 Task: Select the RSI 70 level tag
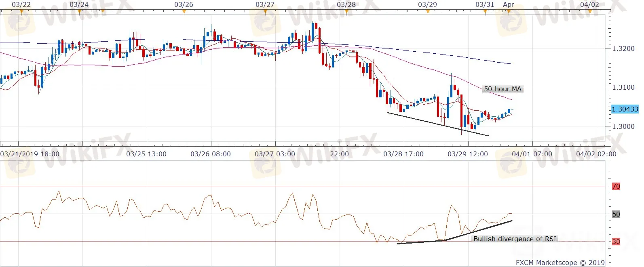pos(616,186)
